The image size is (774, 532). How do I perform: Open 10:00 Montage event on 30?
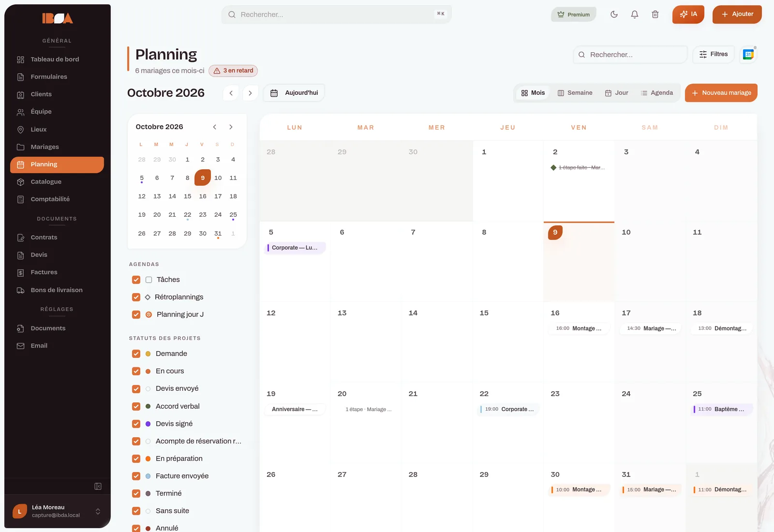(x=579, y=490)
